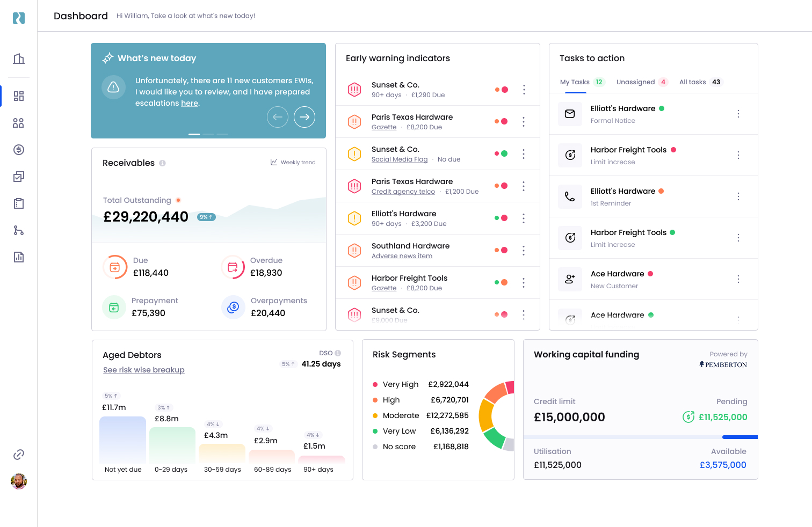This screenshot has height=527, width=812.
Task: Select the dashboard grid sidebar icon
Action: point(19,96)
